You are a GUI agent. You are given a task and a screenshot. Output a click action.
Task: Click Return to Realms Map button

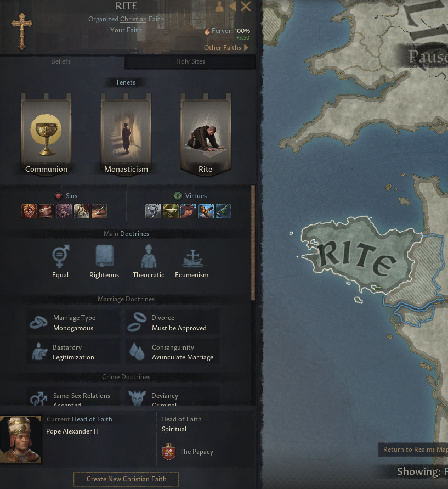pyautogui.click(x=414, y=449)
